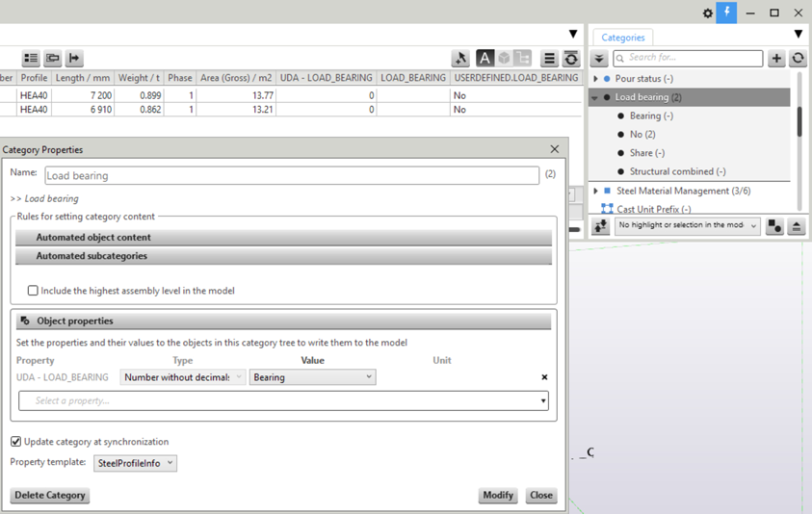
Task: Click the list view icon in toolbar
Action: pos(31,59)
